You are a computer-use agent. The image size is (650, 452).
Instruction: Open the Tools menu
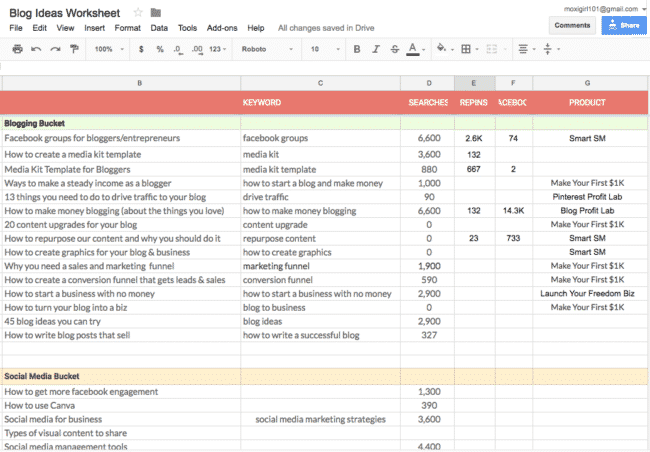point(187,28)
